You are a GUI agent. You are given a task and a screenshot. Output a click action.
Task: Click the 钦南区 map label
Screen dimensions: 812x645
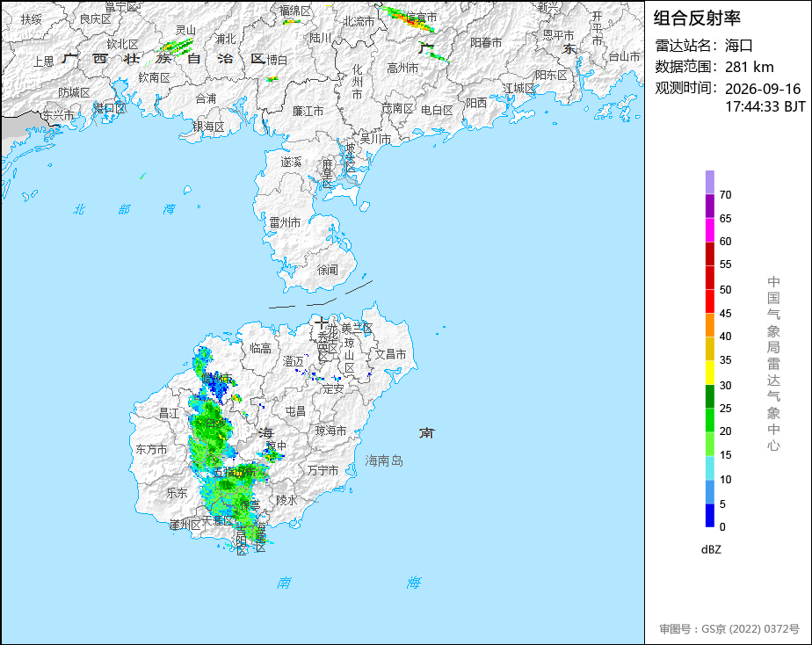pyautogui.click(x=155, y=77)
